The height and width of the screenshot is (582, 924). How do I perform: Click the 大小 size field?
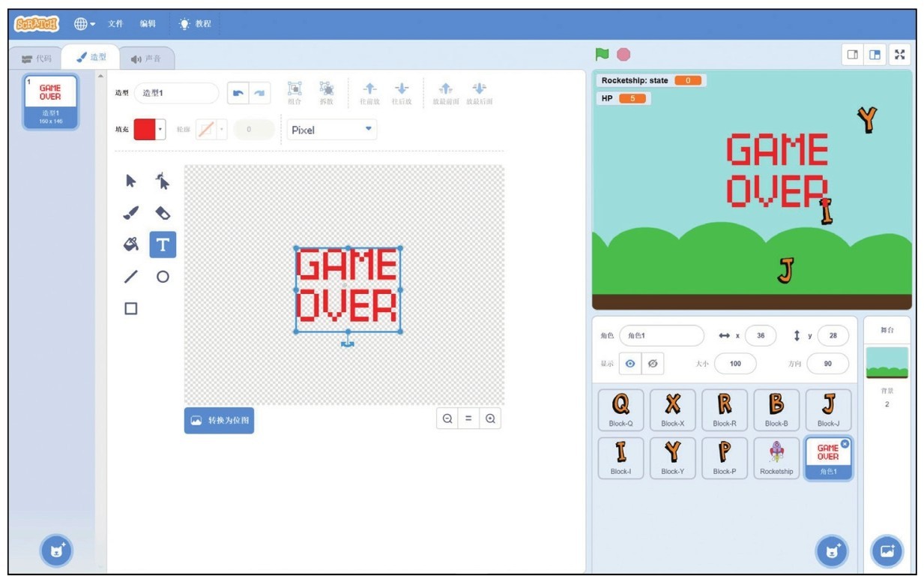click(x=735, y=364)
